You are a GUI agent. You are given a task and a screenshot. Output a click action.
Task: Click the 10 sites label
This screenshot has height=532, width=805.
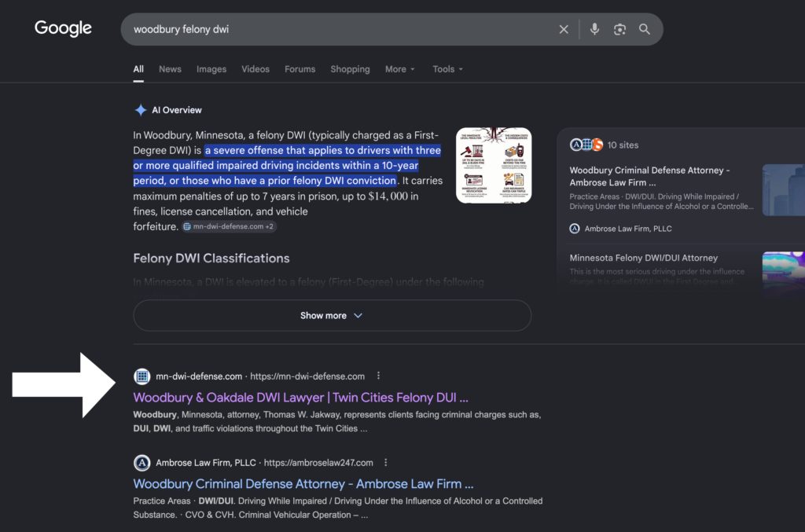coord(623,145)
